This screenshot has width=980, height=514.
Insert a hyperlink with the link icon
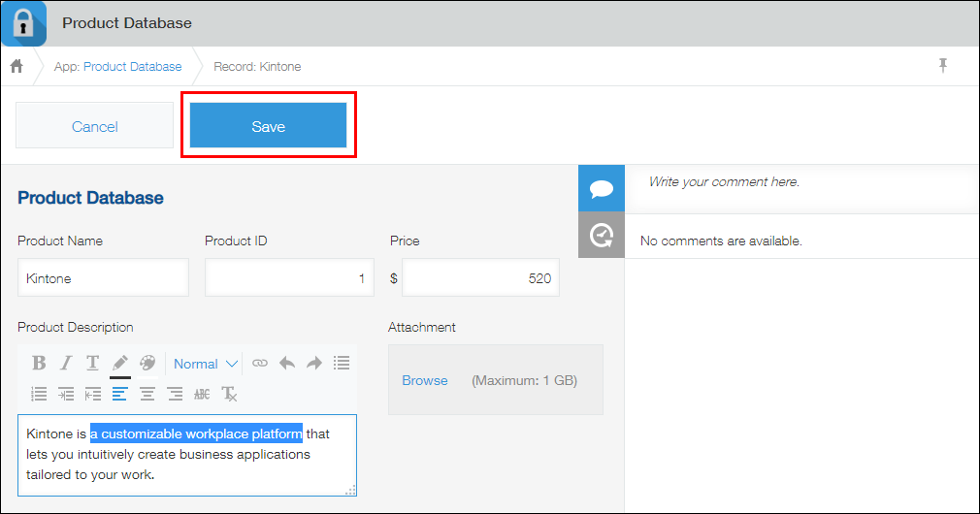(260, 363)
